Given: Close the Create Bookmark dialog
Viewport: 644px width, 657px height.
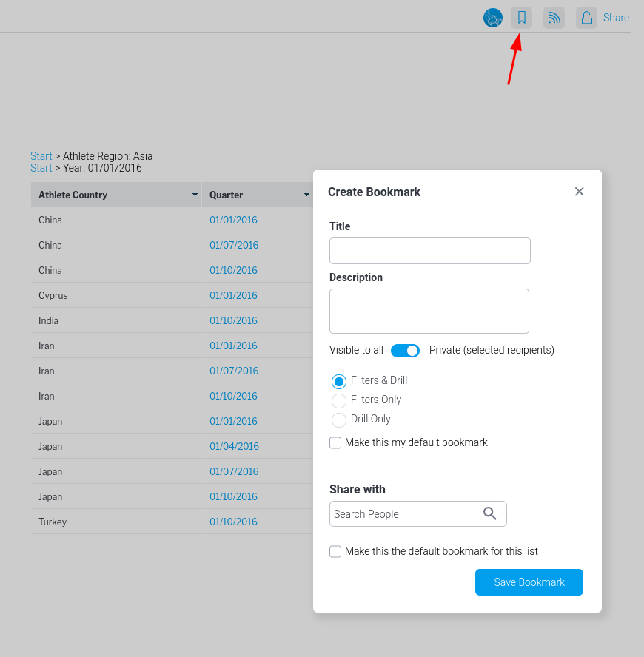Looking at the screenshot, I should tap(579, 191).
